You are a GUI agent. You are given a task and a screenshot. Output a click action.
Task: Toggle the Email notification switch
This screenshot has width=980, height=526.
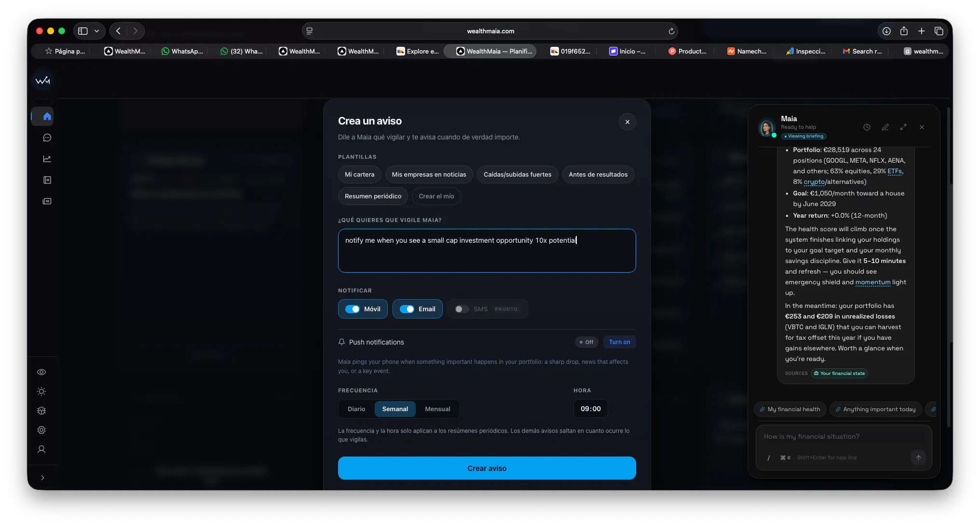coord(407,309)
